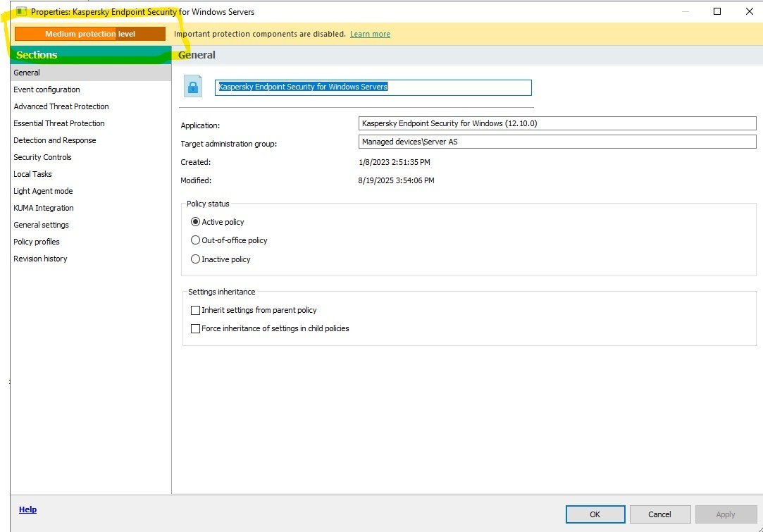
Task: Click the Created date 1/8/2023 2:51:35 PM
Action: (394, 162)
